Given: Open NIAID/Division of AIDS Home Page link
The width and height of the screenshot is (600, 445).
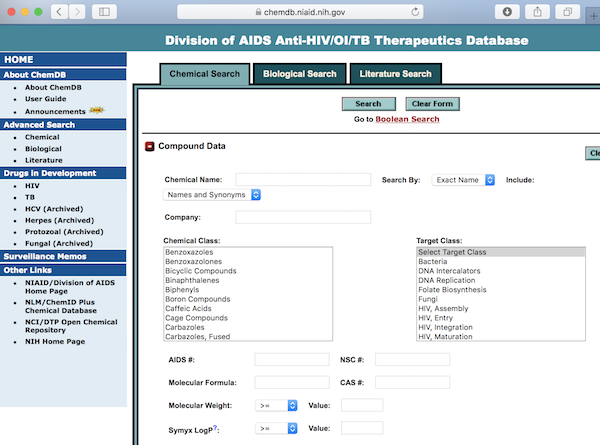Looking at the screenshot, I should point(70,287).
